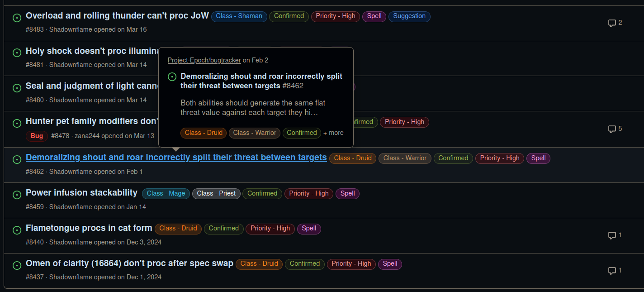
Task: Click open-issue icon beside Omen of clarity issue
Action: [17, 265]
